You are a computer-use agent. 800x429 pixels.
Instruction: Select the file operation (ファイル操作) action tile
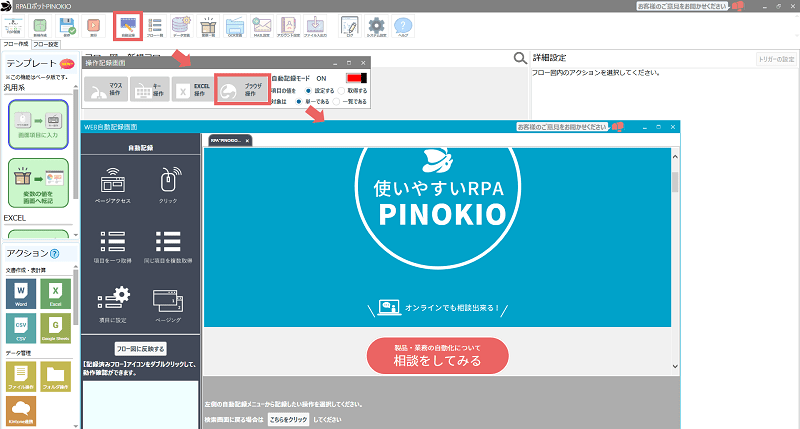point(21,376)
